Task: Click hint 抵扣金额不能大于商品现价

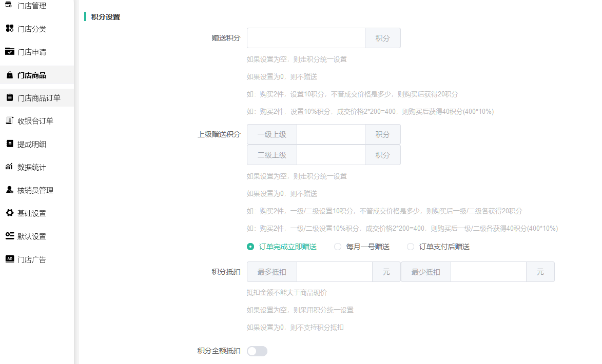Action: 286,293
